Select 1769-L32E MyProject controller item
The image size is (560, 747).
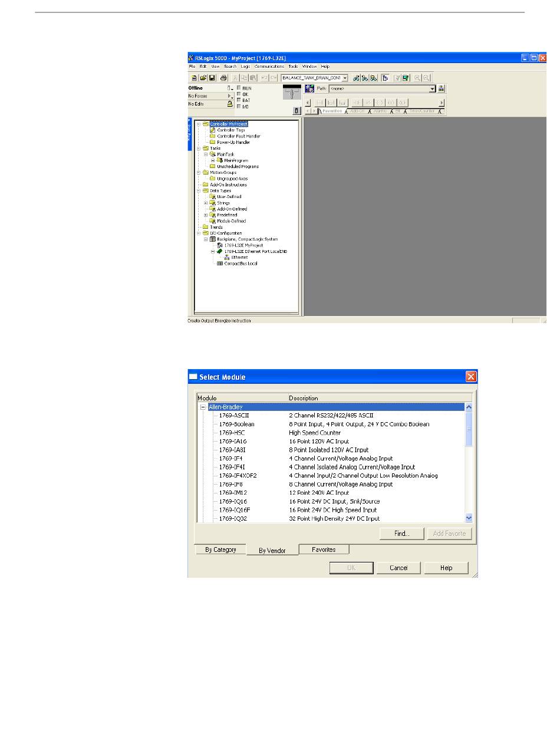coord(243,245)
